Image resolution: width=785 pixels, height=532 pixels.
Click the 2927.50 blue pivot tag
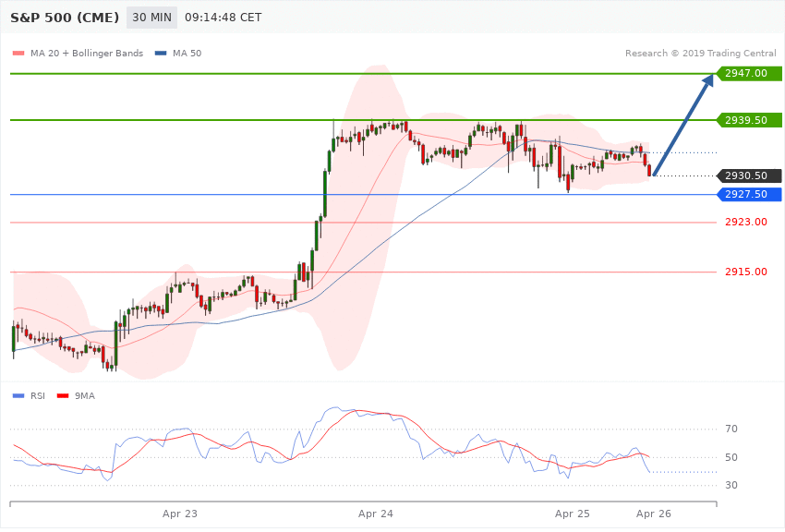(749, 194)
